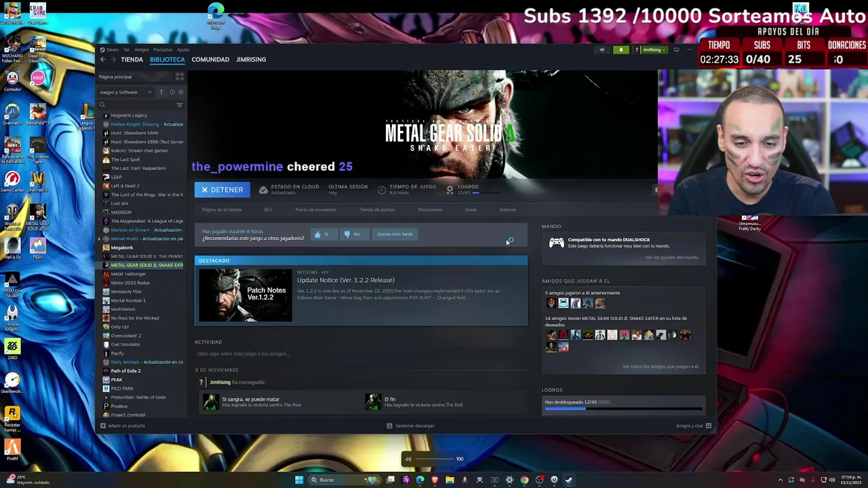
Task: Open the Ver menu
Action: coord(126,49)
